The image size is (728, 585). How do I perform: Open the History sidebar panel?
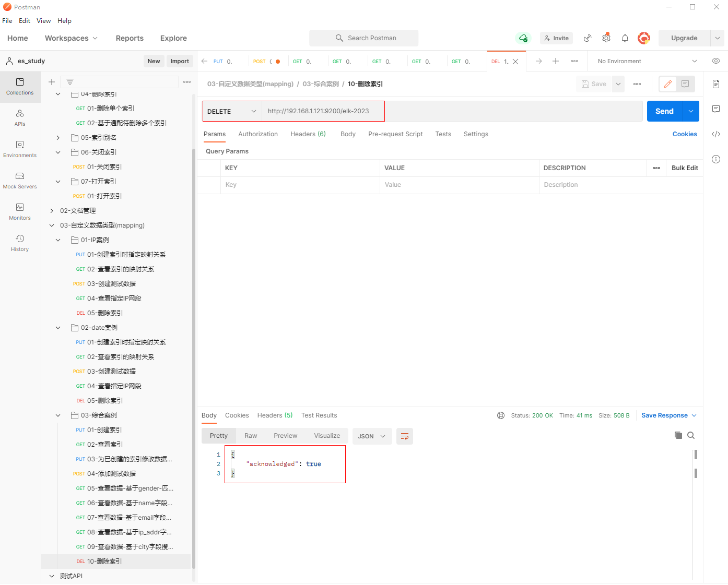point(20,243)
